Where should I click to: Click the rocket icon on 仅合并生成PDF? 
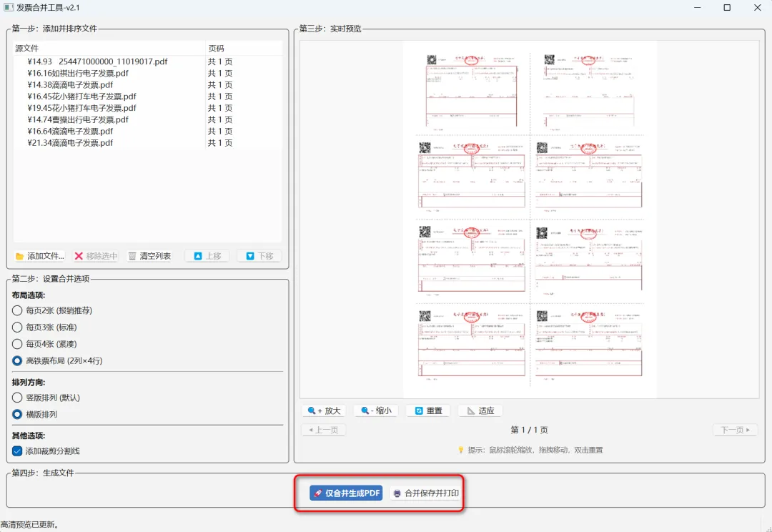tap(318, 493)
